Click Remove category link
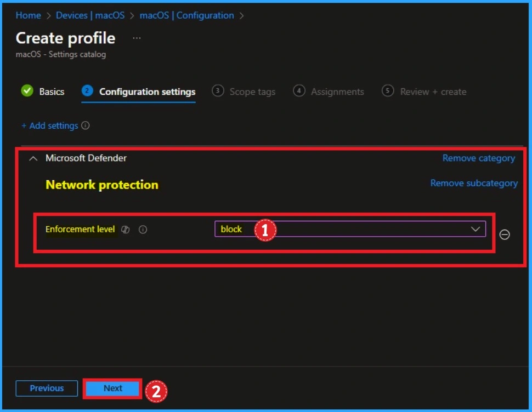The width and height of the screenshot is (532, 412). click(x=479, y=158)
